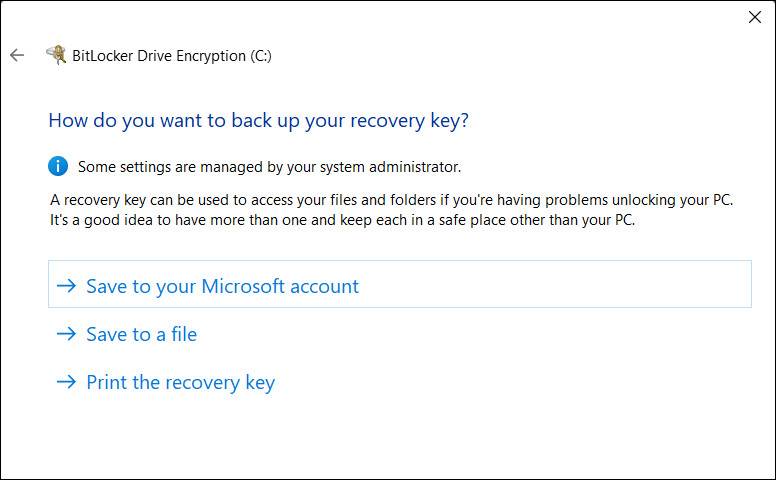Select the Save to a file option
The image size is (776, 480).
tap(141, 334)
